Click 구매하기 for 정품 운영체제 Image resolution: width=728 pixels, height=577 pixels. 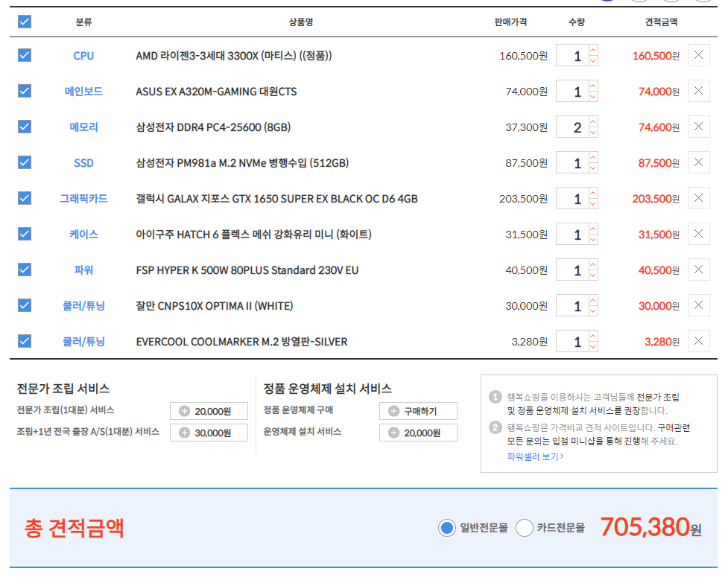418,412
